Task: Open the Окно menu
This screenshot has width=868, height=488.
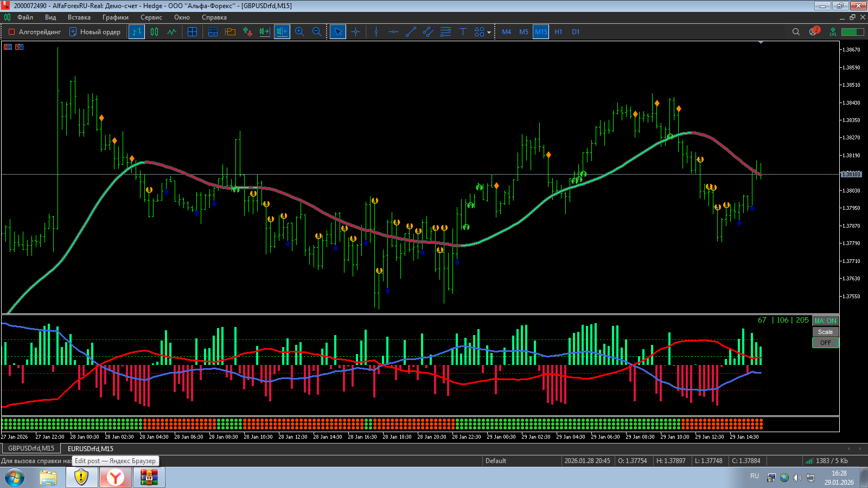Action: pyautogui.click(x=182, y=17)
